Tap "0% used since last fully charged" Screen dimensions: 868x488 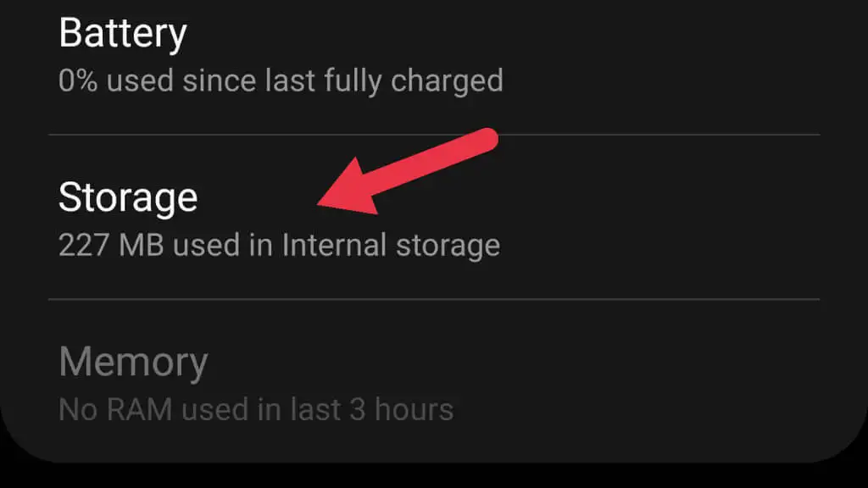tap(281, 80)
